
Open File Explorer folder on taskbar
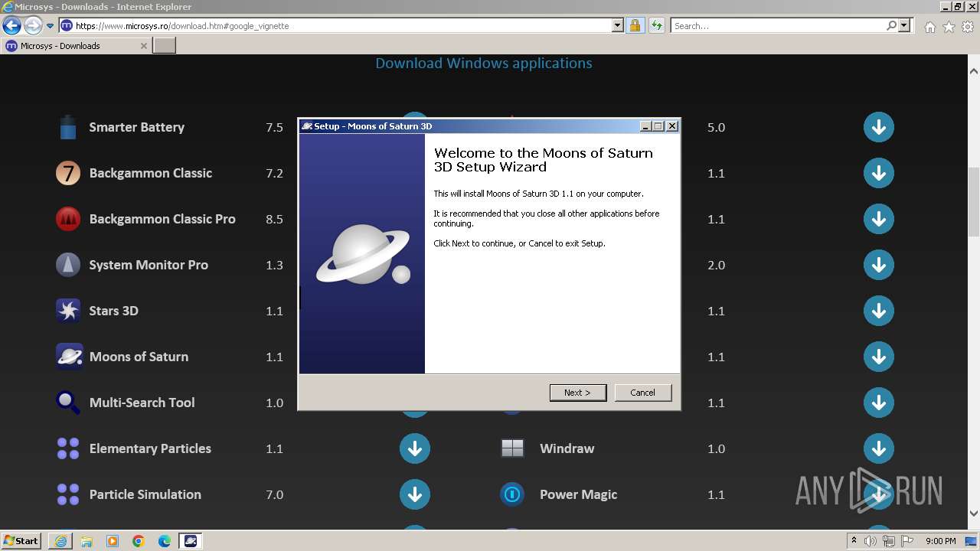[87, 541]
